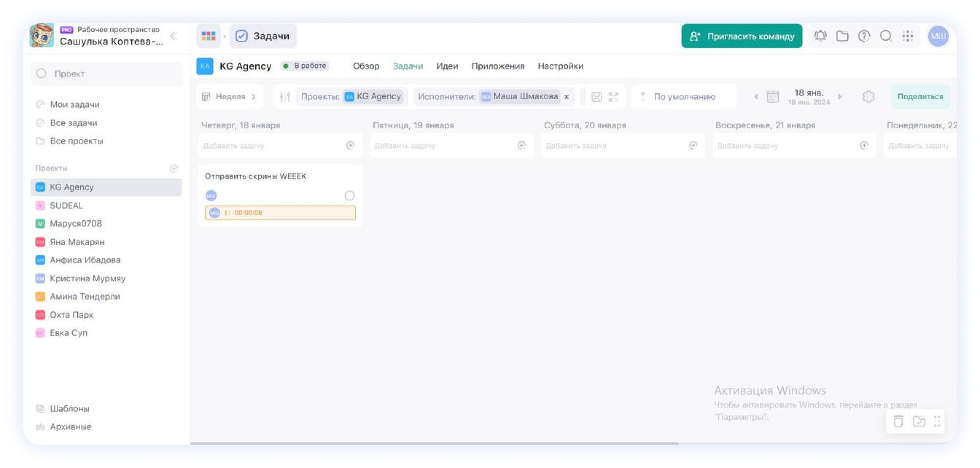Viewport: 980px width, 468px height.
Task: Open the help question mark icon
Action: pyautogui.click(x=864, y=36)
